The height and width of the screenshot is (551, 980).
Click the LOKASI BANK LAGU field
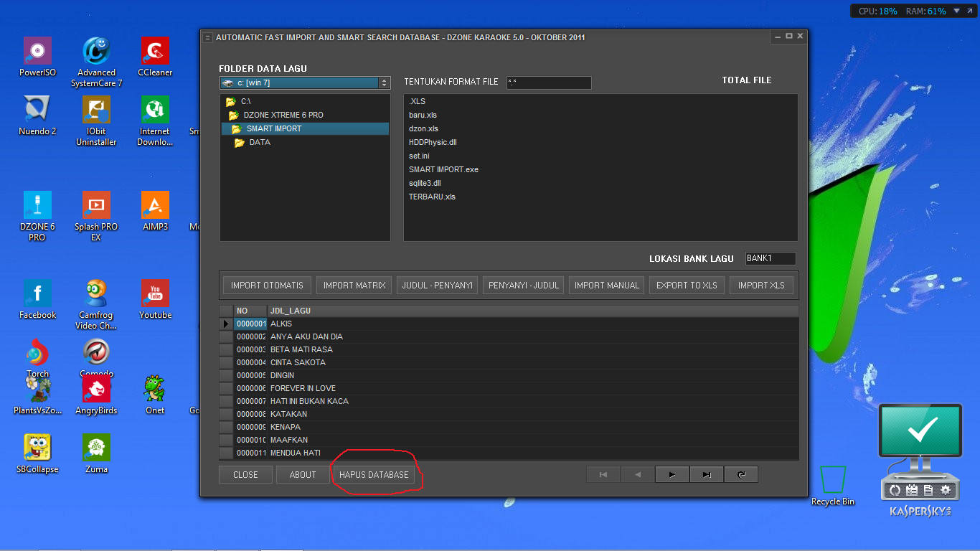tap(771, 258)
